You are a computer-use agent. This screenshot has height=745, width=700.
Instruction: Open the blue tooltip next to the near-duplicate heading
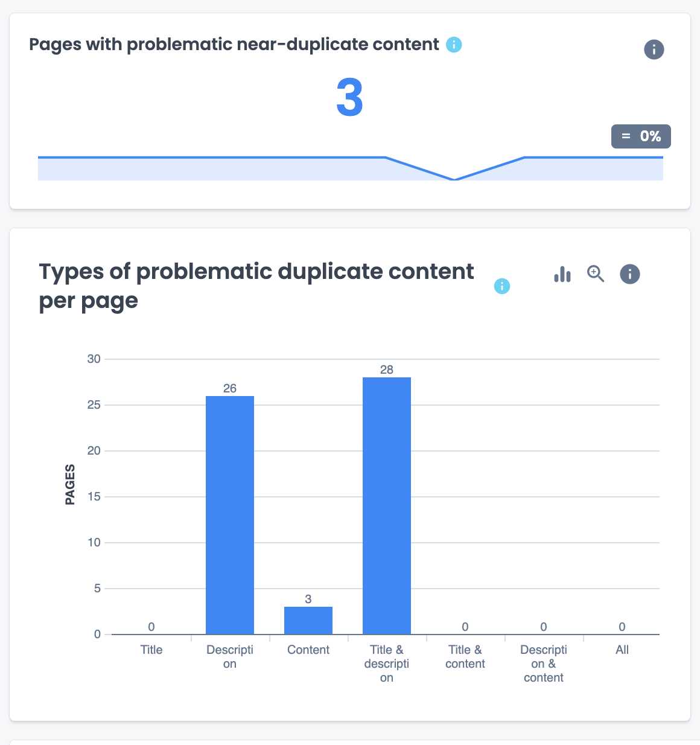[453, 44]
